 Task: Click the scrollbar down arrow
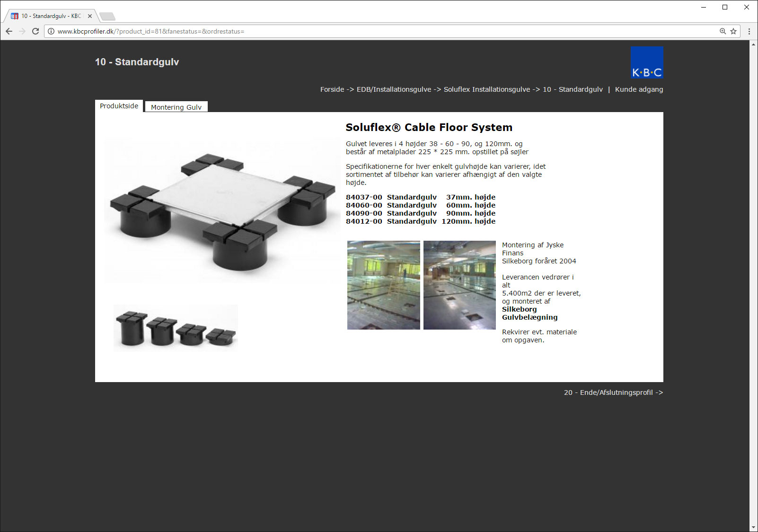pos(753,528)
